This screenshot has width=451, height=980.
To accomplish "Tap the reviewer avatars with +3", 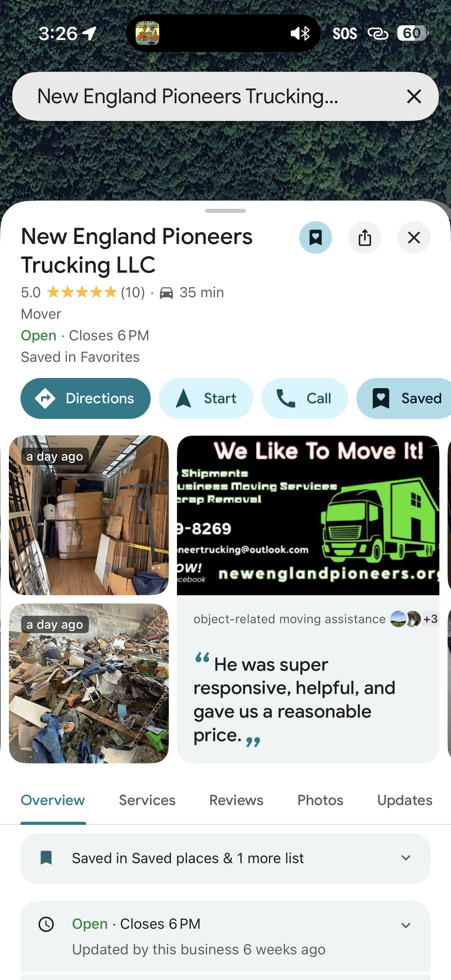I will (414, 619).
